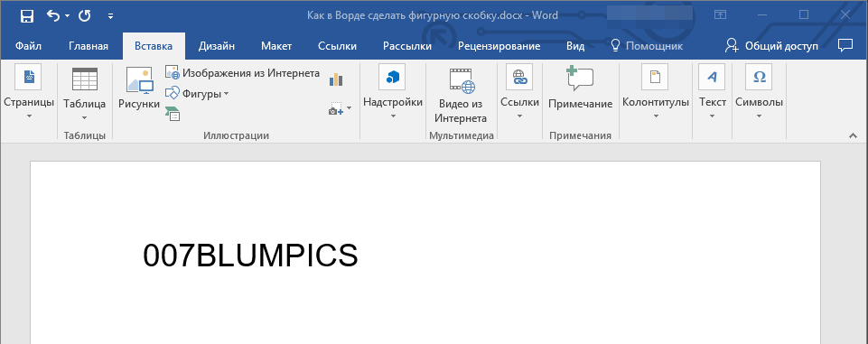Insert pictures with the Рисунки button
This screenshot has height=344, width=868.
coord(139,88)
